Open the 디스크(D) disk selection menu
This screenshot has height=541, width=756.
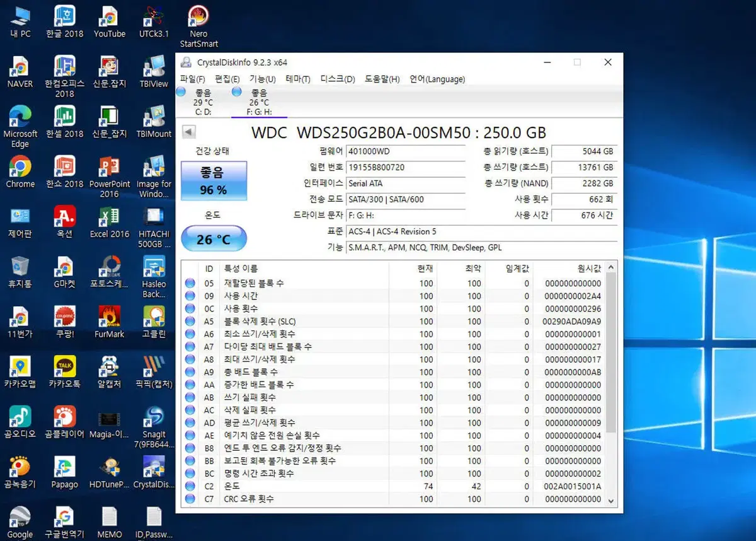338,79
